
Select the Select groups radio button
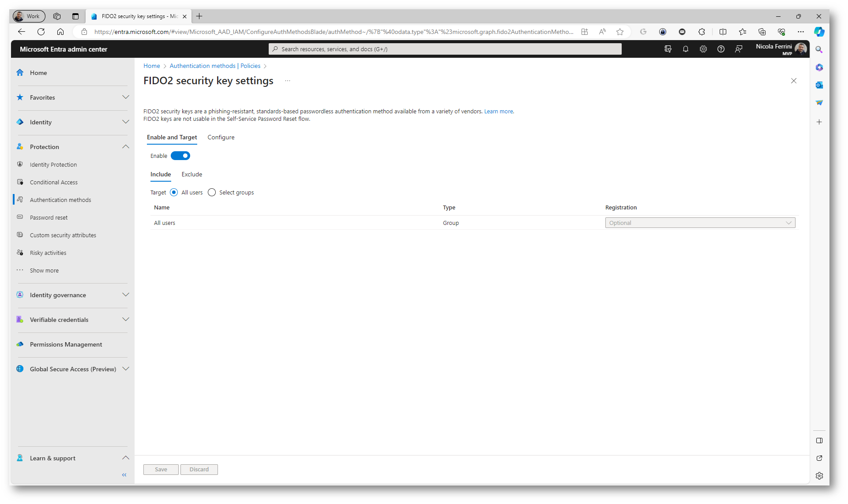point(212,193)
